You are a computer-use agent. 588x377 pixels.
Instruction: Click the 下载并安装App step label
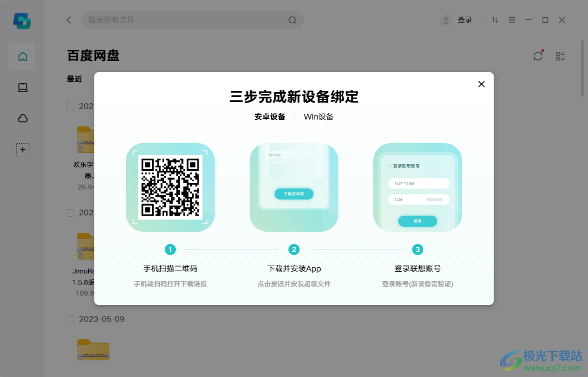[x=294, y=269]
